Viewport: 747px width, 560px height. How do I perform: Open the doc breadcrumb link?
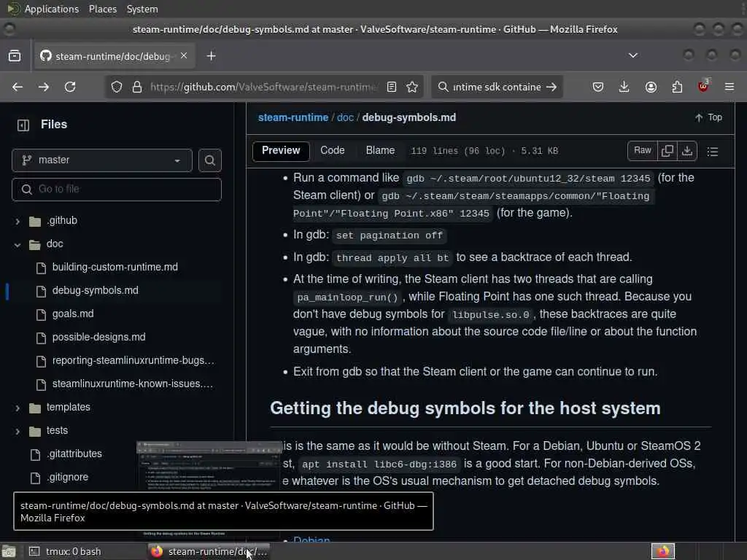(345, 117)
